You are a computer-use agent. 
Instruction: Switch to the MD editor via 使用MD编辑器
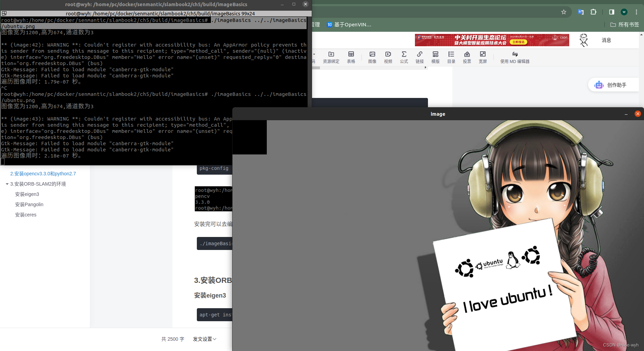click(515, 57)
